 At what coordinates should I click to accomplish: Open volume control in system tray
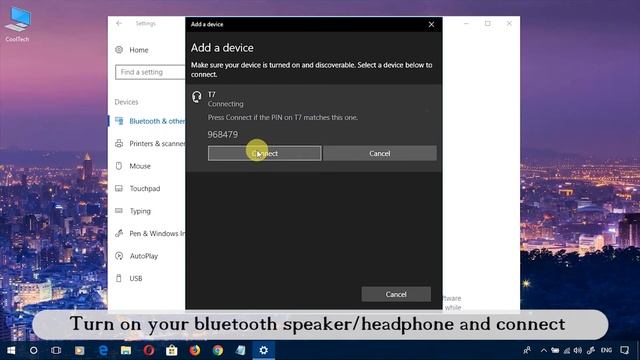[578, 350]
